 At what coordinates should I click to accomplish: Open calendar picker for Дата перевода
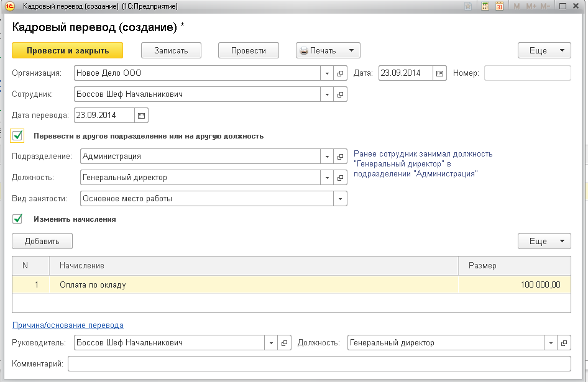point(141,116)
